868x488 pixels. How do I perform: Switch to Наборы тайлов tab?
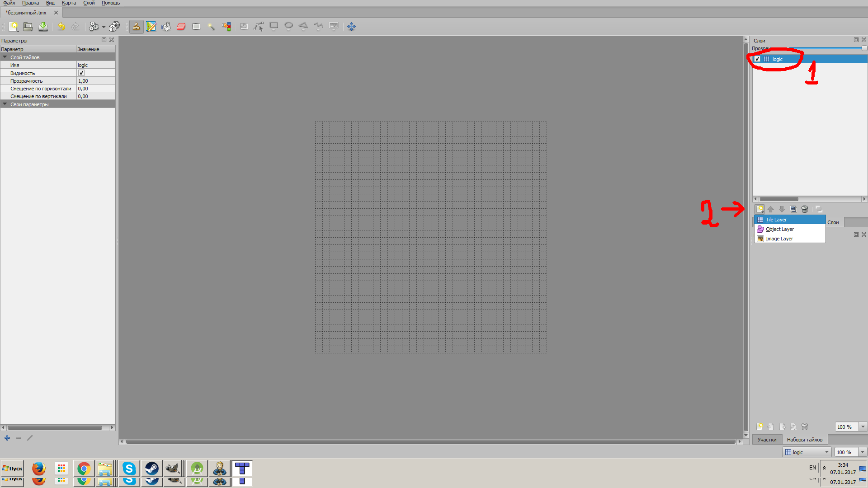804,440
